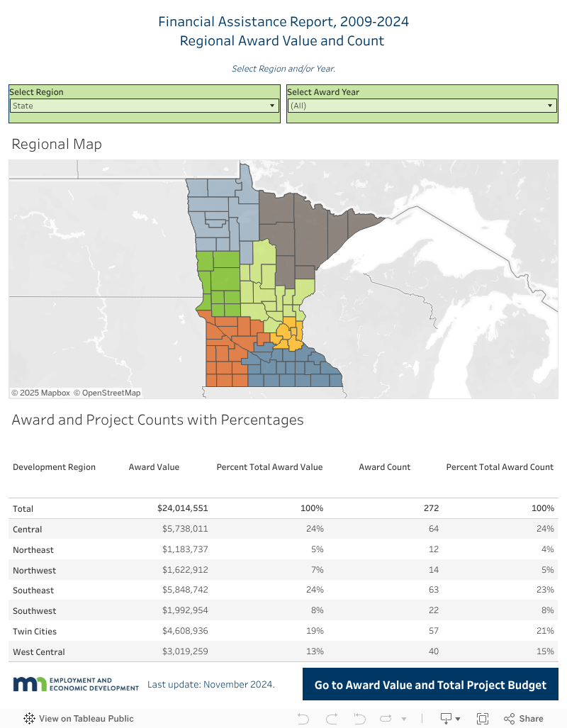
Task: Open the OpenStreetMap attribution link
Action: coord(107,393)
